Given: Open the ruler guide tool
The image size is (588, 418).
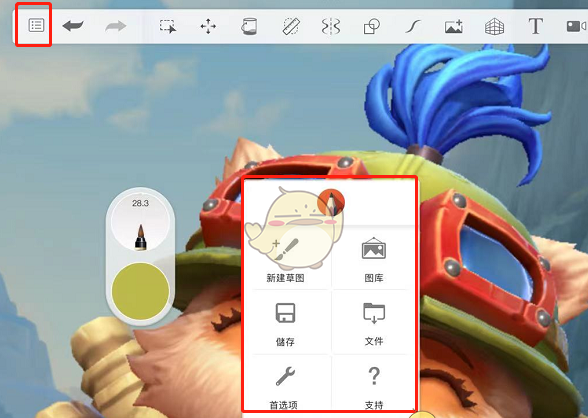Looking at the screenshot, I should 291,26.
